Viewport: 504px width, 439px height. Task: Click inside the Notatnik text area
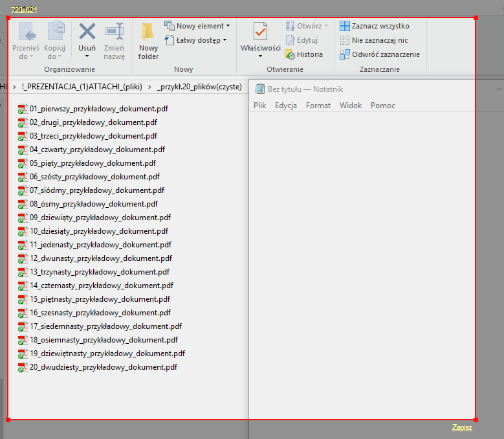coord(362,259)
